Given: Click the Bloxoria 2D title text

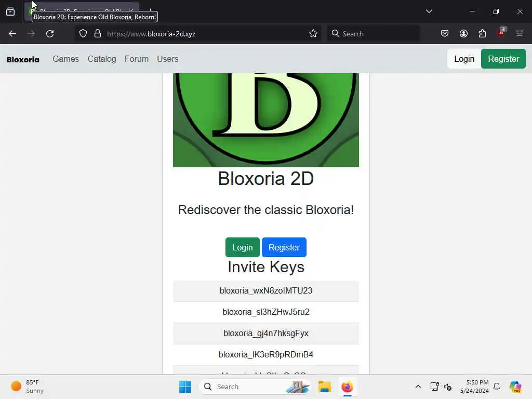Looking at the screenshot, I should coord(266,179).
